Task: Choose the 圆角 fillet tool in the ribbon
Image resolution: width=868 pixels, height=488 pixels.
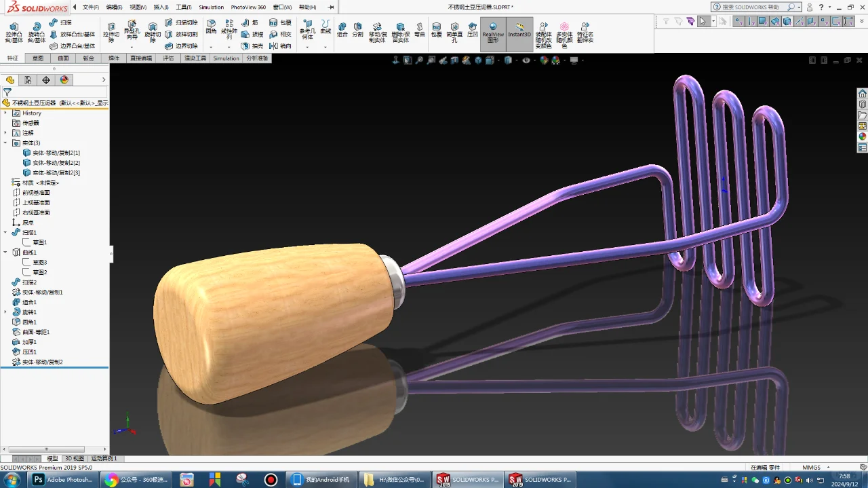Action: point(211,26)
